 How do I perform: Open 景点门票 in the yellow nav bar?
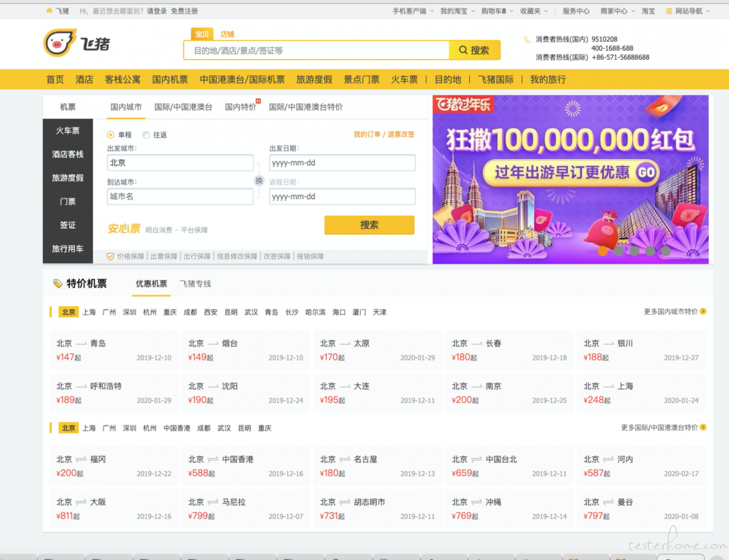pyautogui.click(x=361, y=80)
